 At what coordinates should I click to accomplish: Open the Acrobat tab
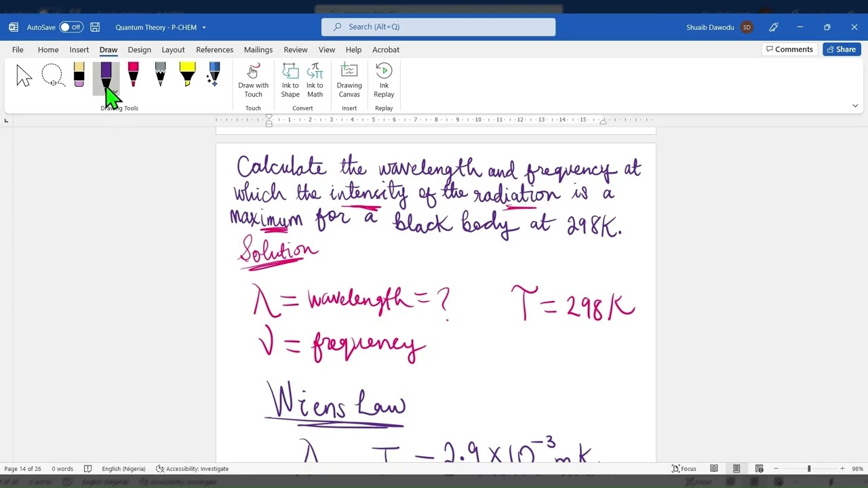click(x=386, y=49)
